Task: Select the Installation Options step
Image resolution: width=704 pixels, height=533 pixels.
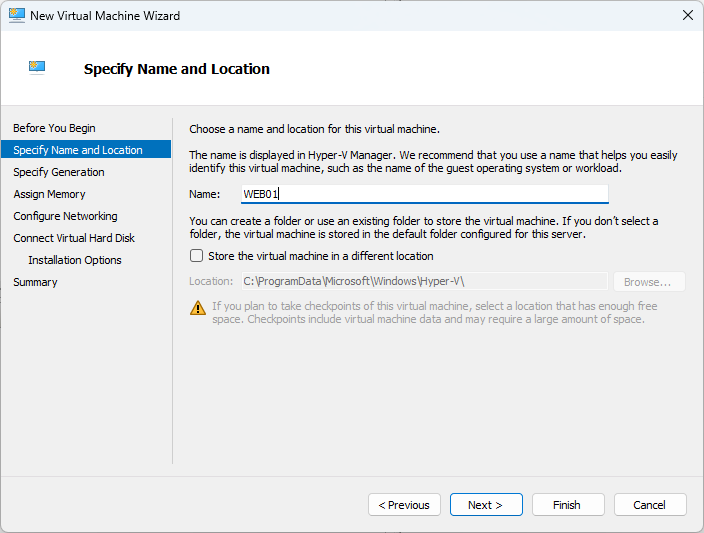Action: pos(75,260)
